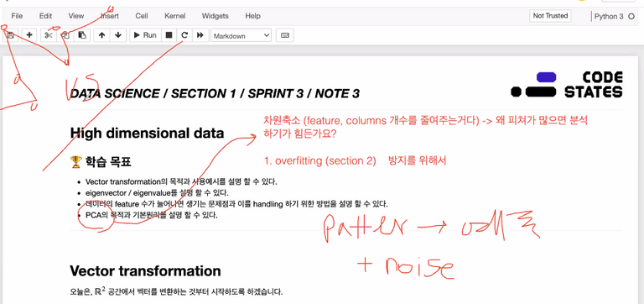Click the Code States logo
This screenshot has height=304, width=644.
click(x=567, y=84)
